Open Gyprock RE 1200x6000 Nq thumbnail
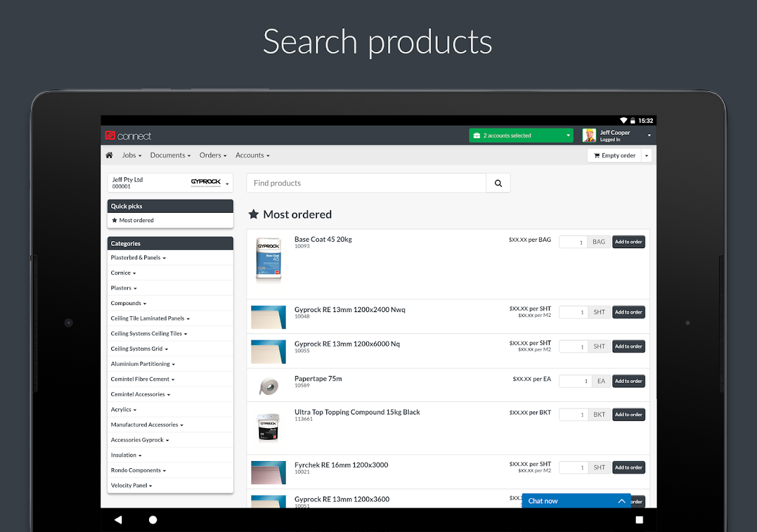757x532 pixels. click(x=268, y=352)
